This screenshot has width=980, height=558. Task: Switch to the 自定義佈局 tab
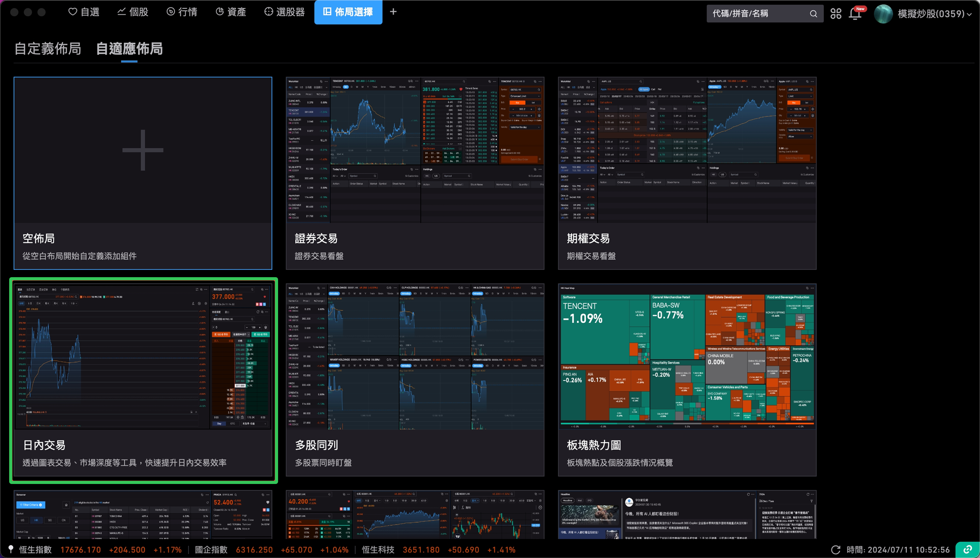(x=47, y=49)
